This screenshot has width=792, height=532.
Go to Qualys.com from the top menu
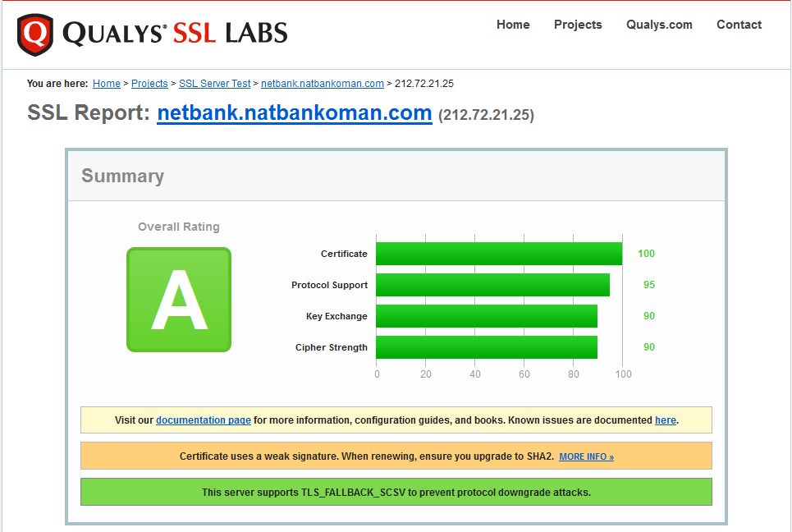[x=659, y=25]
